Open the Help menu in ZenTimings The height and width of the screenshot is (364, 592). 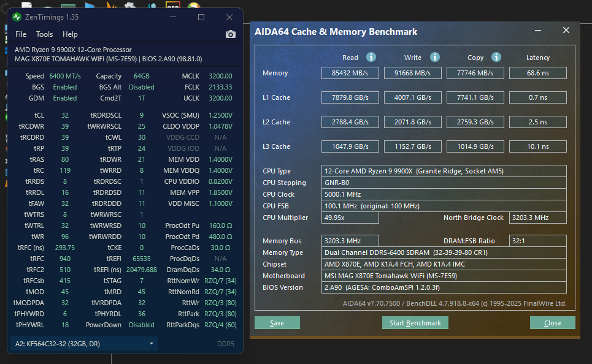click(70, 34)
